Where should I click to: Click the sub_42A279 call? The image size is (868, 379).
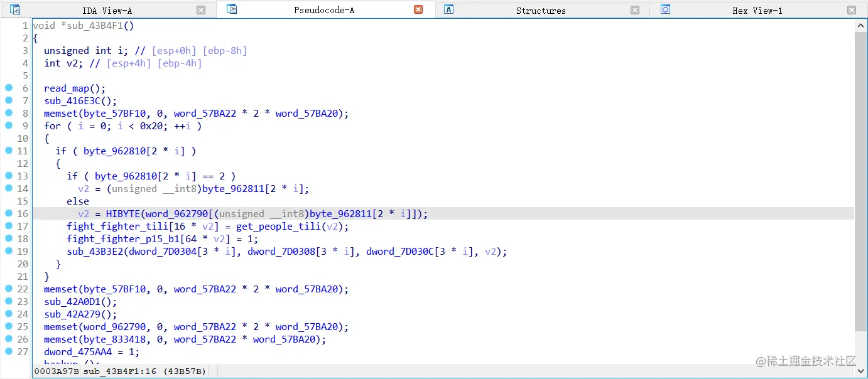(72, 314)
